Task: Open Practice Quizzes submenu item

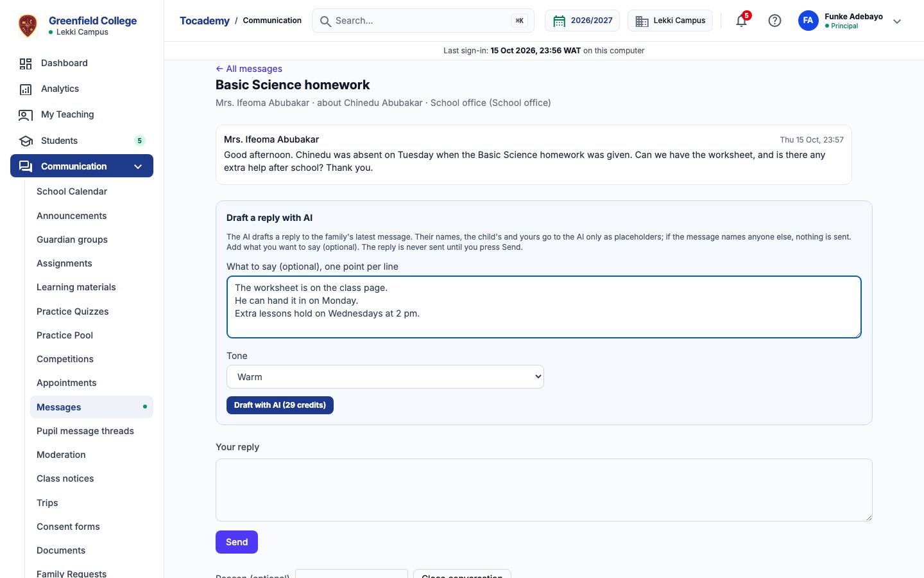Action: (92, 311)
